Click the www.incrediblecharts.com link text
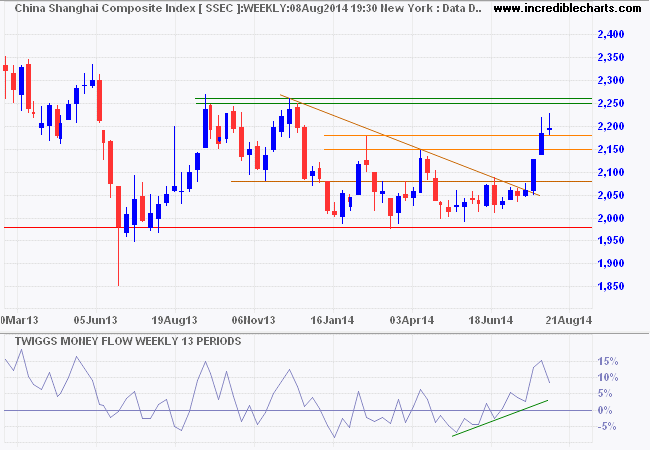 click(x=567, y=8)
